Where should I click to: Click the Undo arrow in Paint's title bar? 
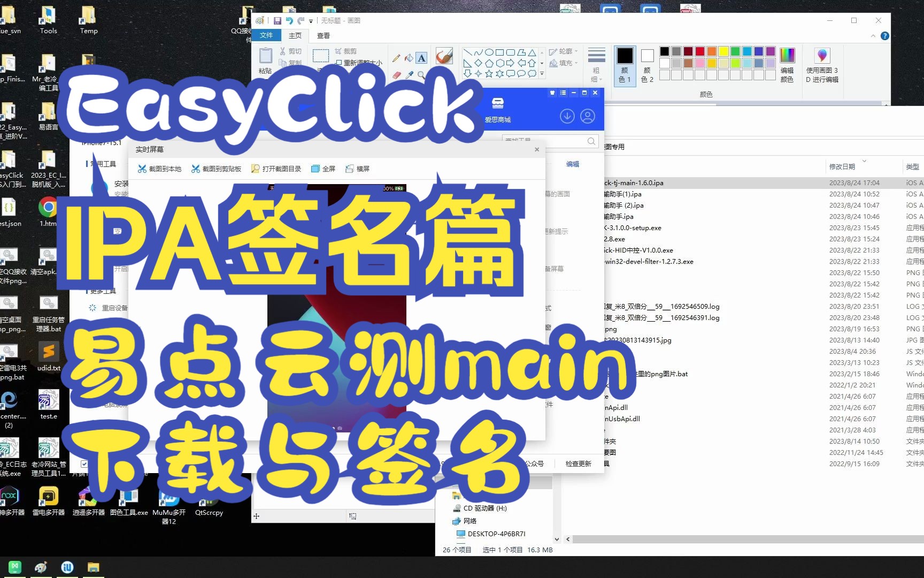click(289, 21)
